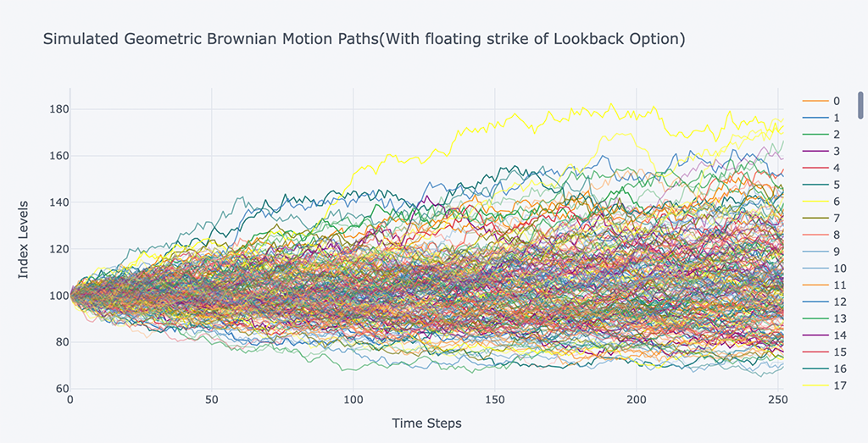868x443 pixels.
Task: Hide the green trace 13 path
Action: (x=839, y=318)
